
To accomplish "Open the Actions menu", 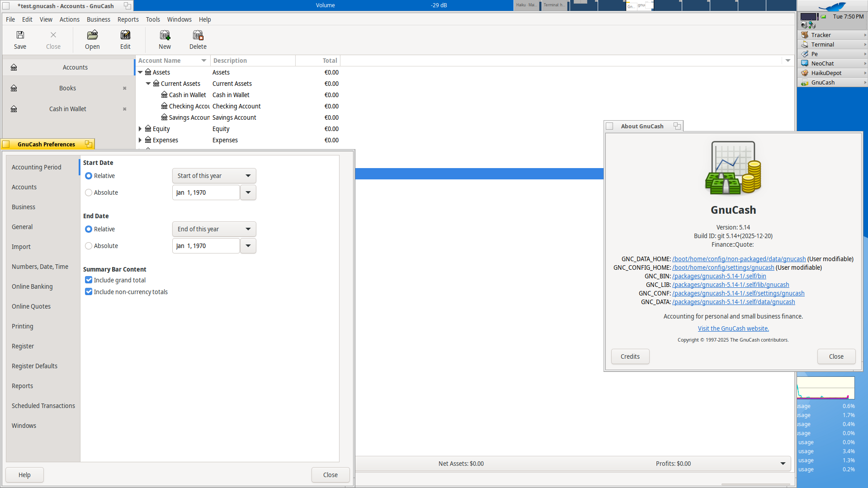I will pyautogui.click(x=69, y=19).
